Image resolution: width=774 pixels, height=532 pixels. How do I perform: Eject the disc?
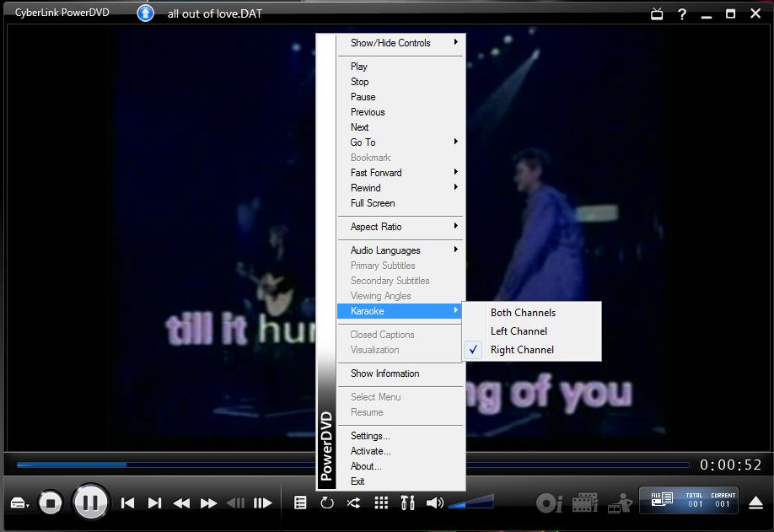coord(755,501)
